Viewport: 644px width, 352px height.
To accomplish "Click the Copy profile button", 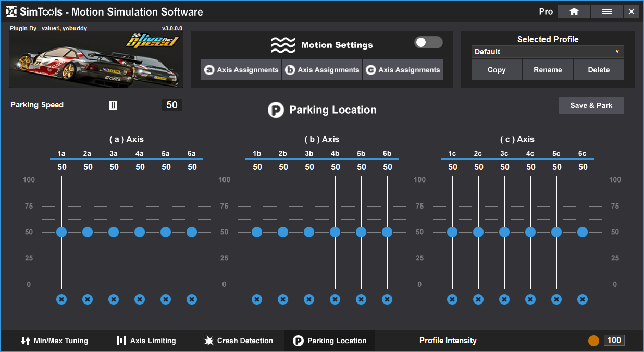I will [497, 70].
